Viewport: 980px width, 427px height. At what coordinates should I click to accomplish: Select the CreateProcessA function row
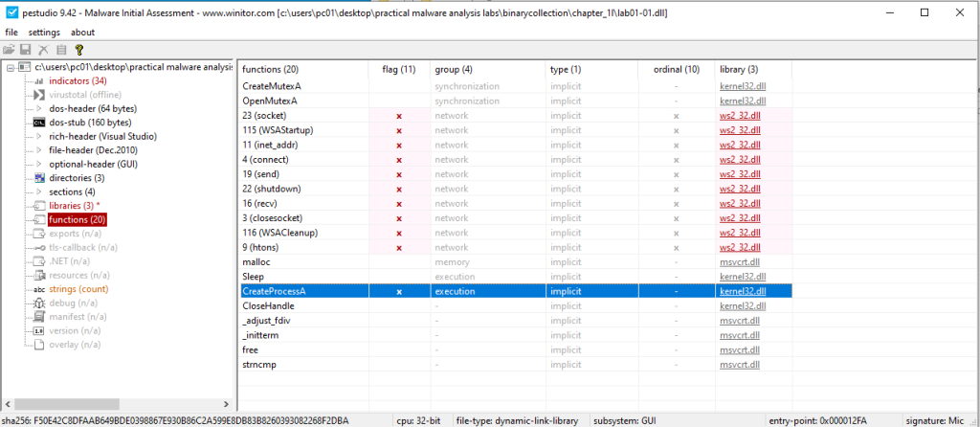coord(516,291)
